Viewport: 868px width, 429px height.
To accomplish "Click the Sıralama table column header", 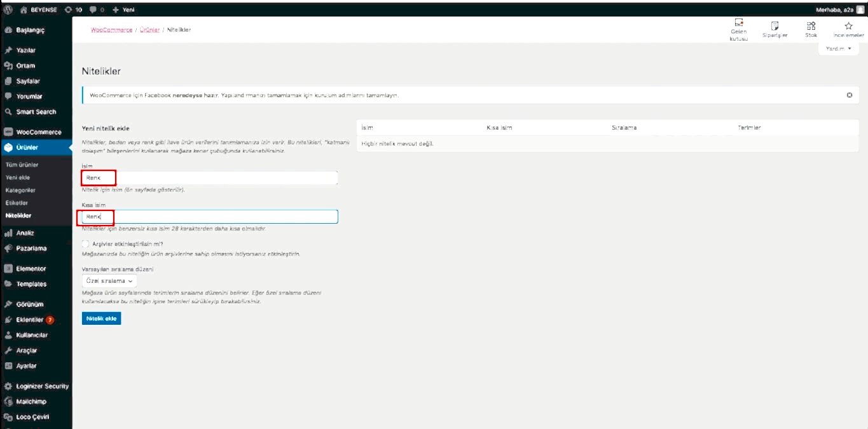I will [624, 128].
